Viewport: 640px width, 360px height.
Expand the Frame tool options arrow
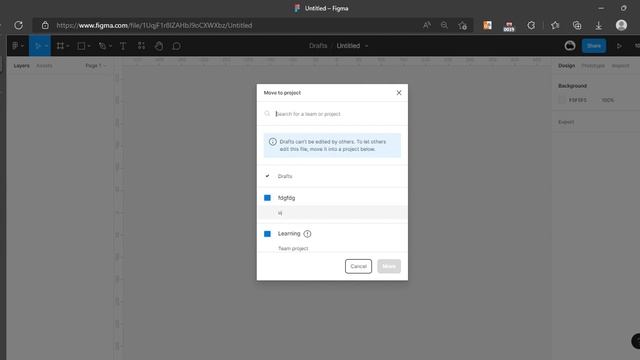click(68, 46)
